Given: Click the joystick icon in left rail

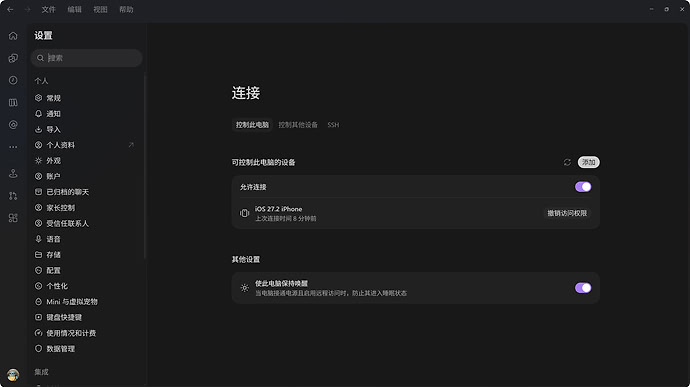Looking at the screenshot, I should pyautogui.click(x=13, y=173).
